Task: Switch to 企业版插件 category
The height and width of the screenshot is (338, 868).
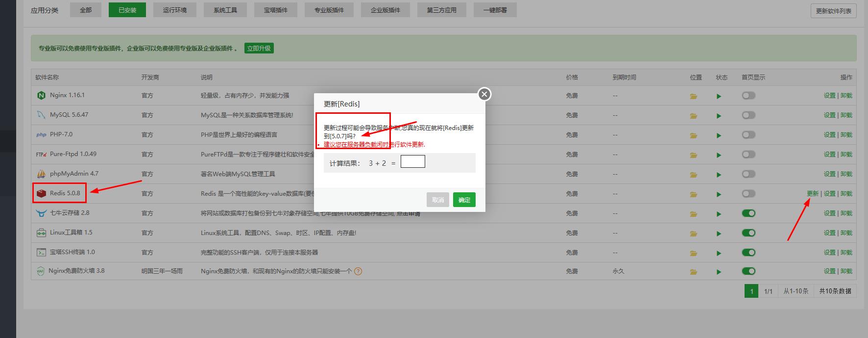Action: click(386, 10)
